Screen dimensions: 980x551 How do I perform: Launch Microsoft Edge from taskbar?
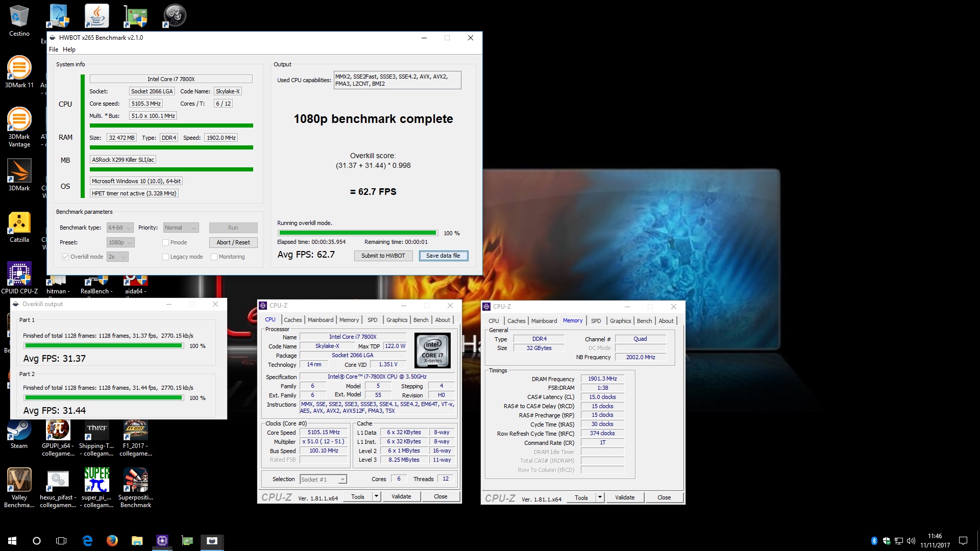coord(87,541)
